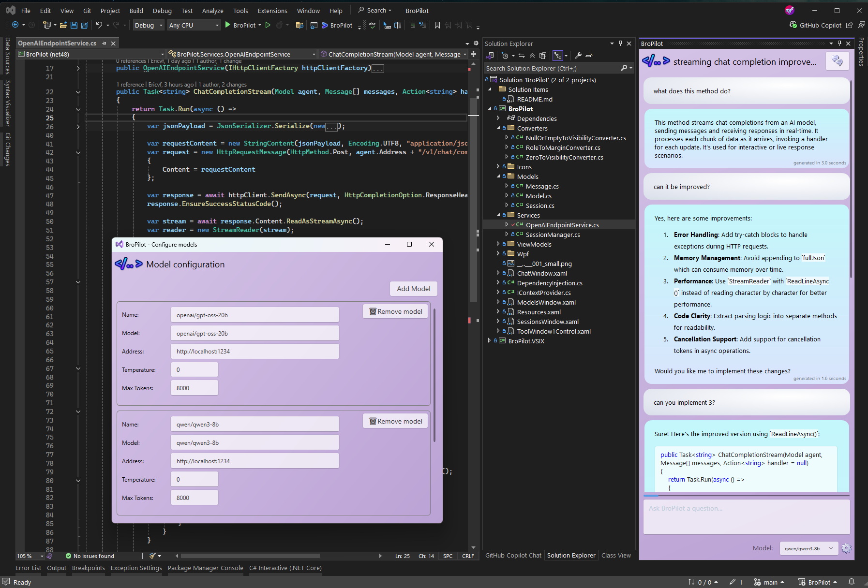Click the Save All icon
The width and height of the screenshot is (868, 588).
(85, 25)
